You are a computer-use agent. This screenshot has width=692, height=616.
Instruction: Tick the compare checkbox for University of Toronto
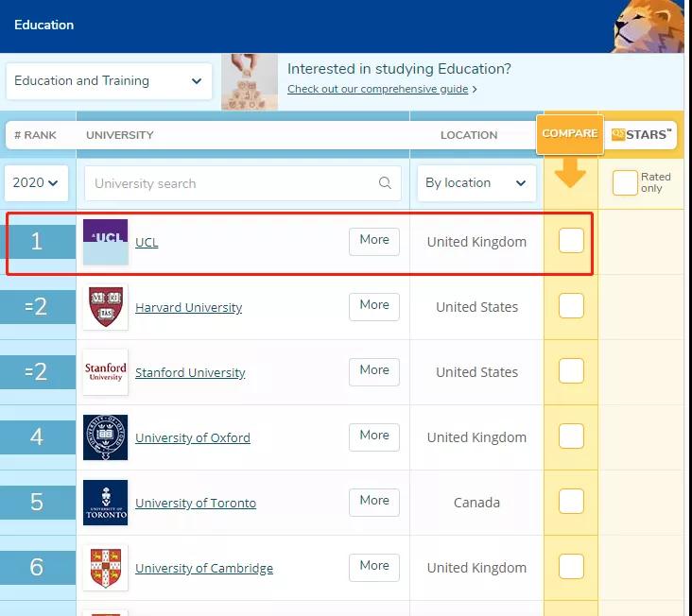tap(571, 502)
